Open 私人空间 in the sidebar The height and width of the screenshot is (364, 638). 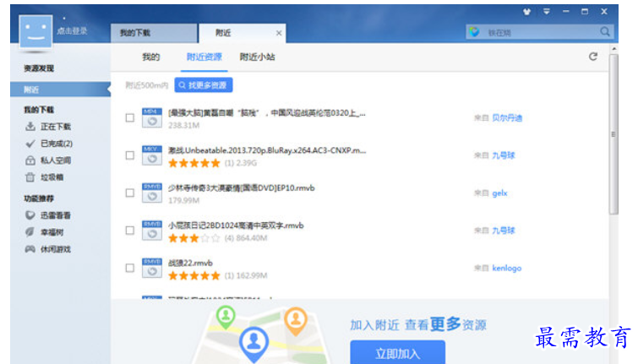56,160
